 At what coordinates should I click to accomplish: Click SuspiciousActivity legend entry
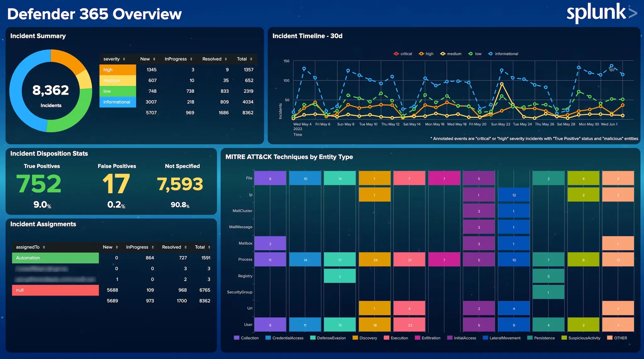[581, 338]
